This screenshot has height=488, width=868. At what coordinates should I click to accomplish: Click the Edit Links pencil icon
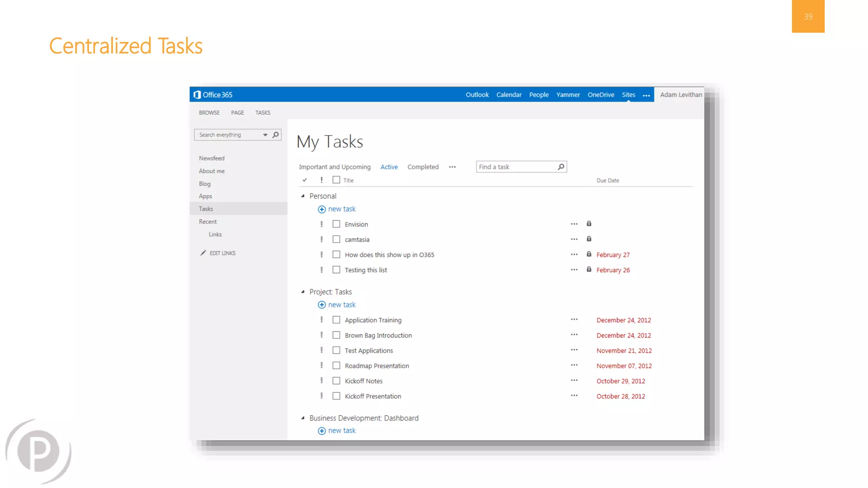203,253
